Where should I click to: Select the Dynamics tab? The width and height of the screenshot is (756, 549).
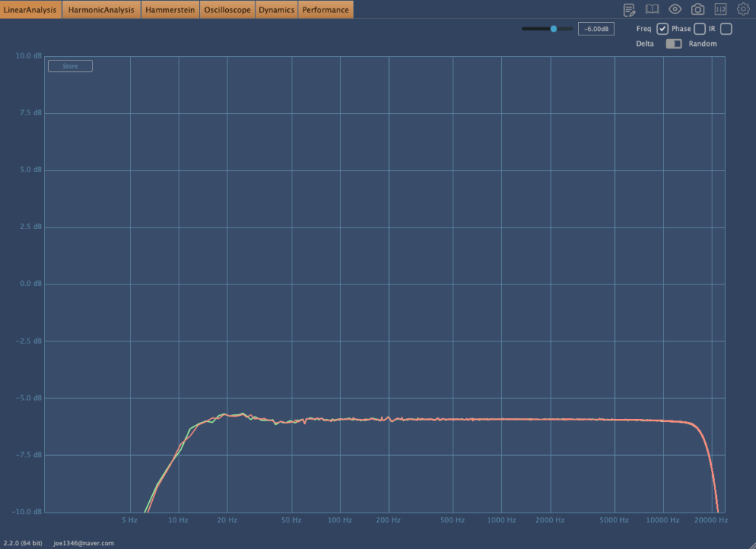(276, 10)
